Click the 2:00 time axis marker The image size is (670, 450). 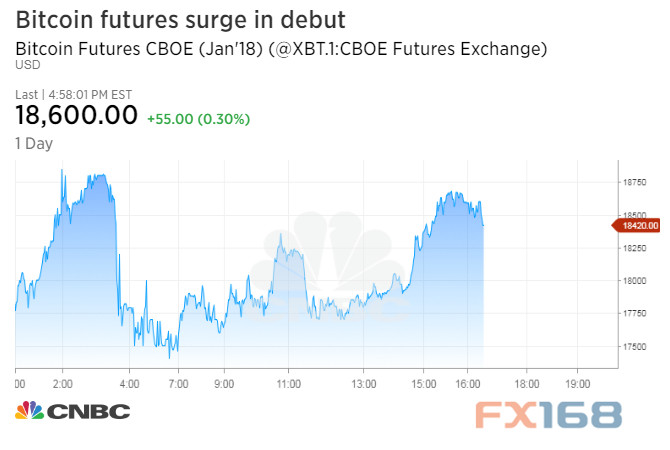tap(62, 384)
